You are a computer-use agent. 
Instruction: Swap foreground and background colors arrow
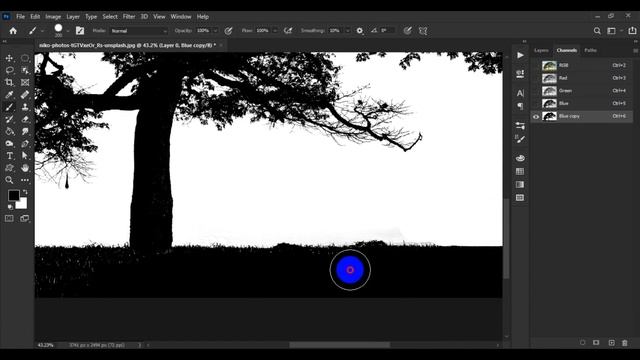point(25,192)
